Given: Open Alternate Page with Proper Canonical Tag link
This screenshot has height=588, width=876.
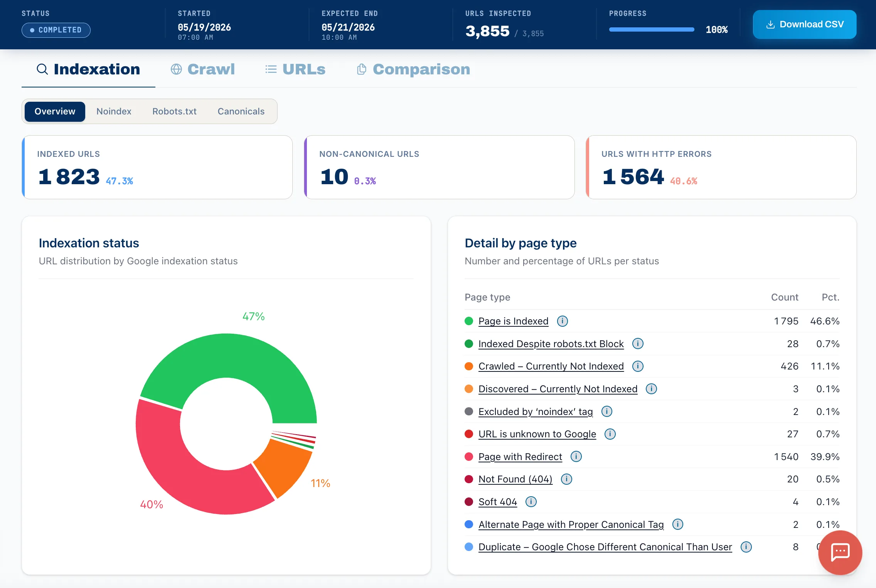Looking at the screenshot, I should [x=571, y=525].
